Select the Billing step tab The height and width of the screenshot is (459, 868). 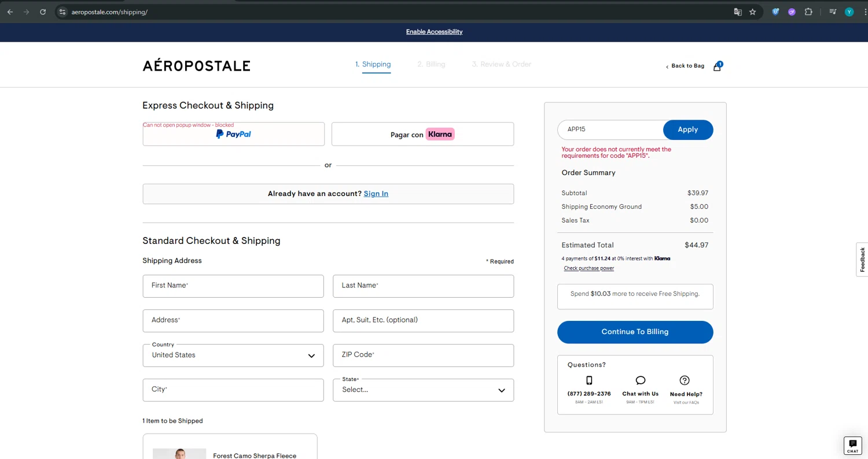click(x=432, y=64)
